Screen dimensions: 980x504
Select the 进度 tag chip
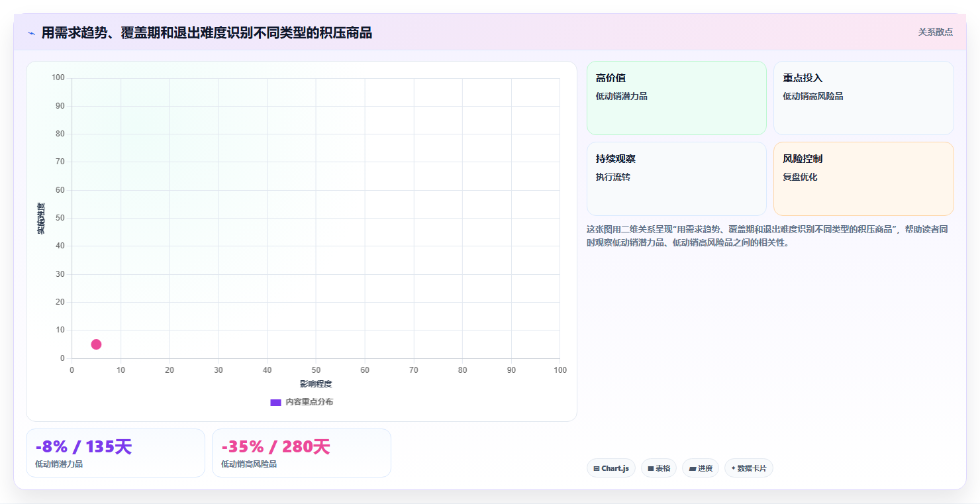click(700, 468)
